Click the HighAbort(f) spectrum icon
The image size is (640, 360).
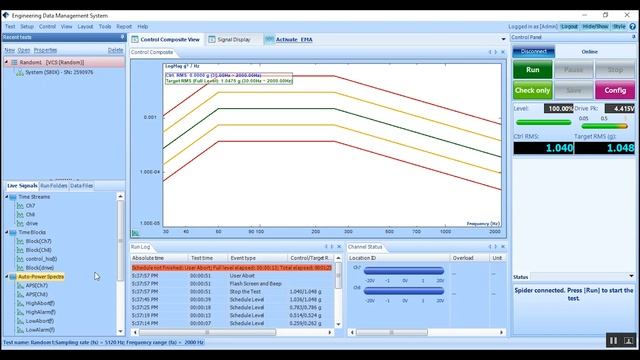click(20, 303)
